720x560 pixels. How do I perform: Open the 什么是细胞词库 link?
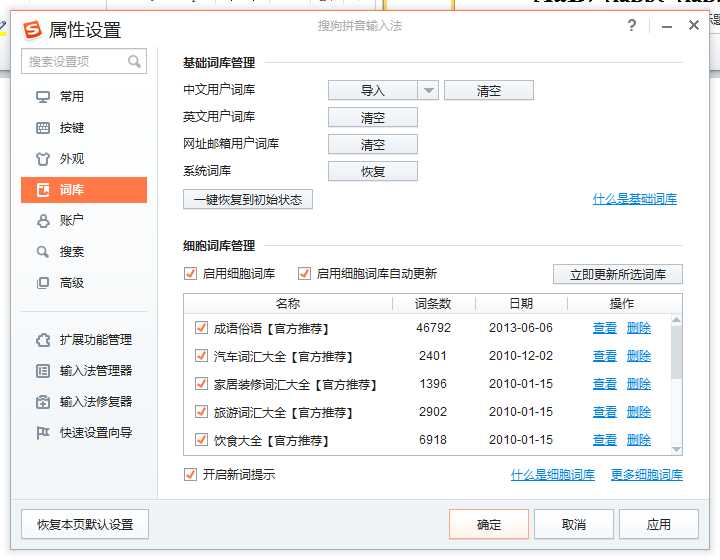click(x=553, y=475)
